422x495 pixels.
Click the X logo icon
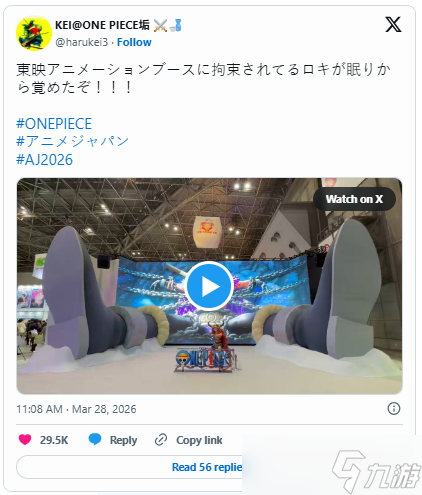pos(393,25)
